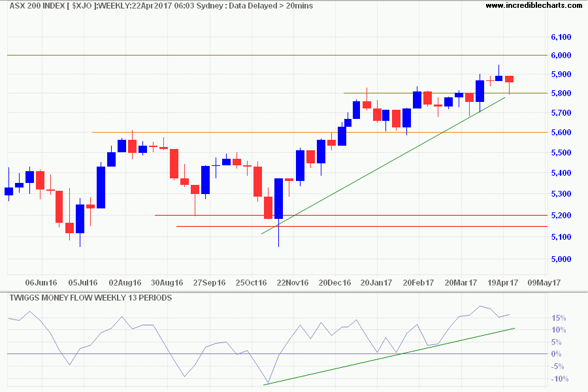Click the TWIGGS MONEY FLOW WEEKLY 13 PERIODS label
The width and height of the screenshot is (588, 392).
pos(91,298)
